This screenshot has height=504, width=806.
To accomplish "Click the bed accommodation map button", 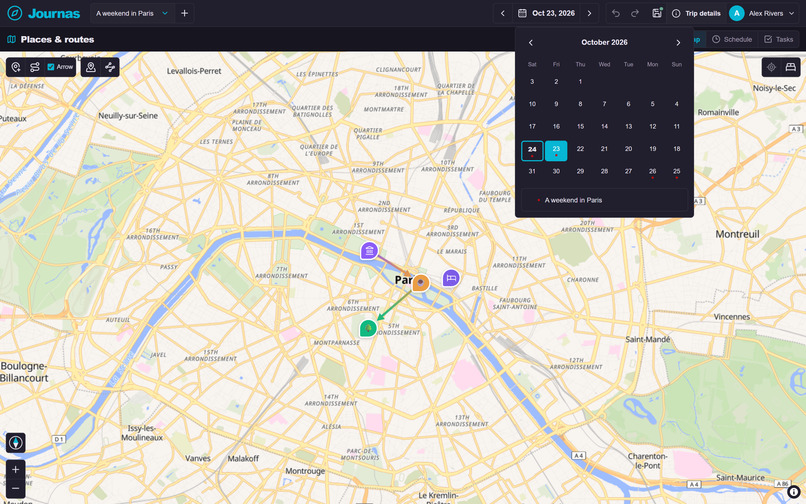I will coord(791,67).
